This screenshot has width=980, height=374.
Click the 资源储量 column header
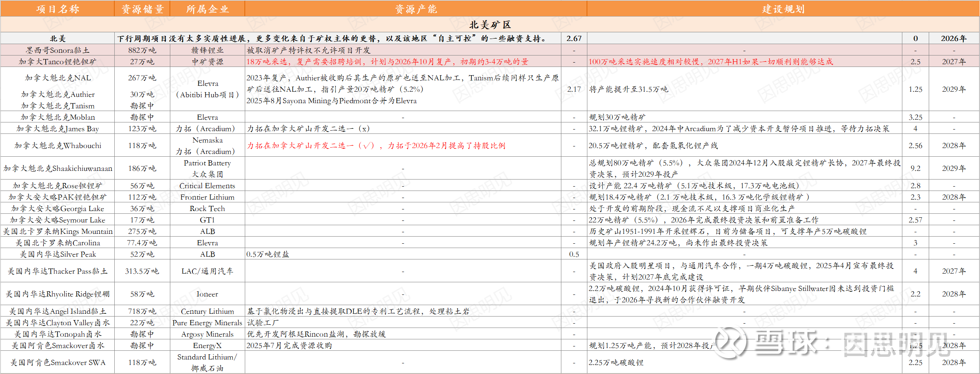pyautogui.click(x=142, y=9)
